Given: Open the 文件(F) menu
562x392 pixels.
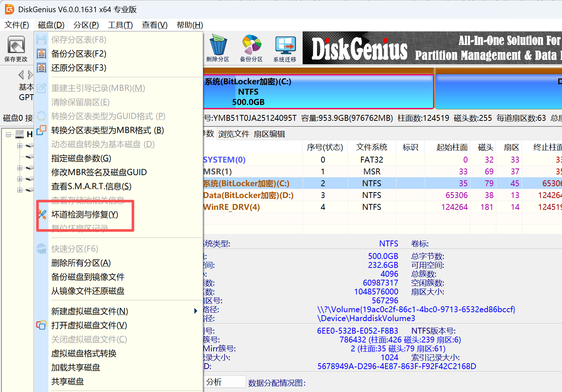Looking at the screenshot, I should click(x=17, y=25).
